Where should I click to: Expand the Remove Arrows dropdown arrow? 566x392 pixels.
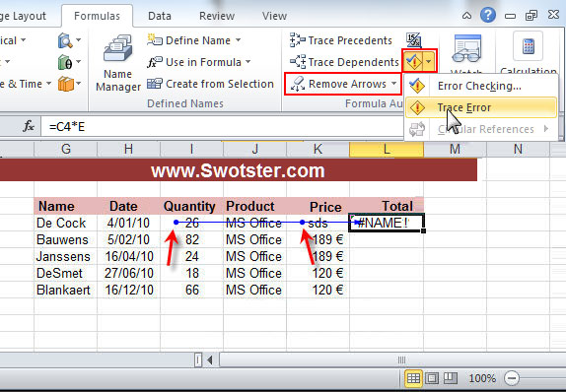pos(393,84)
